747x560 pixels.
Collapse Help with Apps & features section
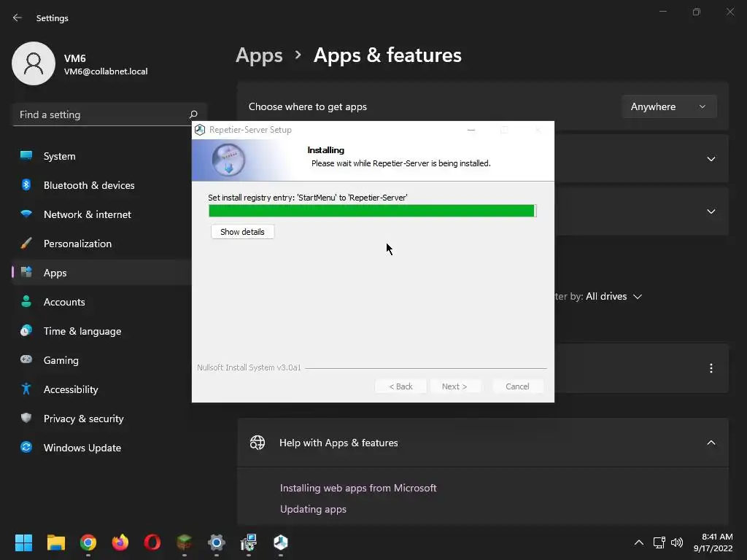(711, 443)
